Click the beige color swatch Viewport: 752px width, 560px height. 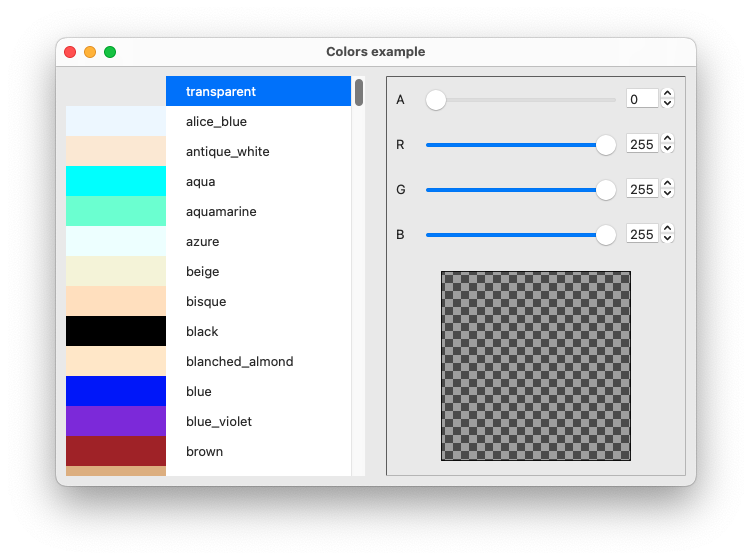[116, 271]
